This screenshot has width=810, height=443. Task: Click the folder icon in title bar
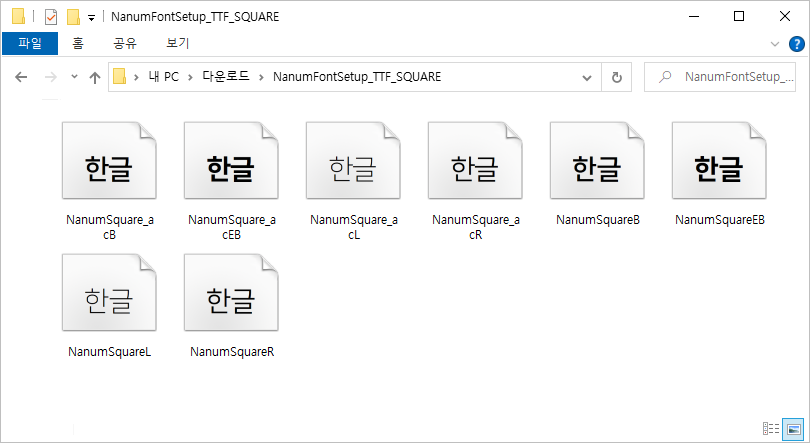pos(19,17)
